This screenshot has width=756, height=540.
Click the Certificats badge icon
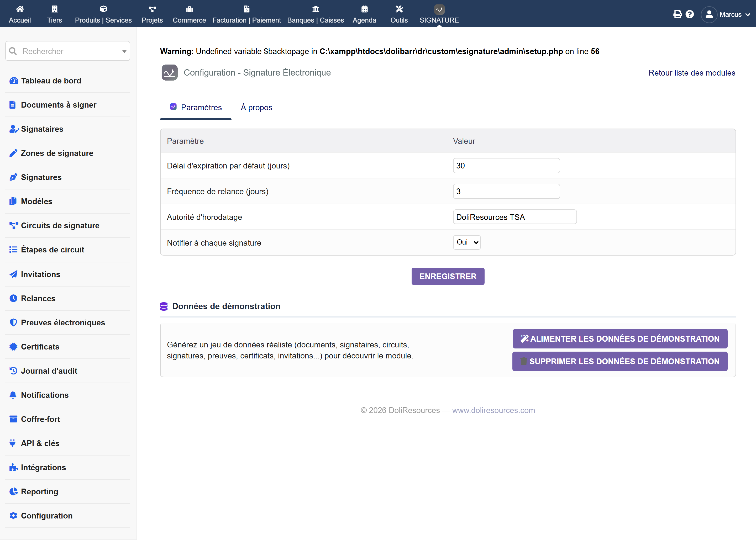pos(13,346)
